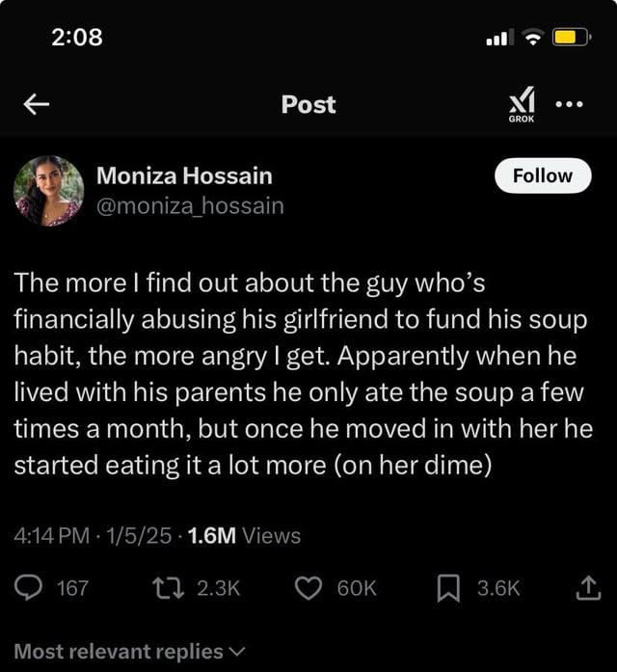Image resolution: width=617 pixels, height=672 pixels.
Task: View the 1.6M Views analytics
Action: [239, 535]
